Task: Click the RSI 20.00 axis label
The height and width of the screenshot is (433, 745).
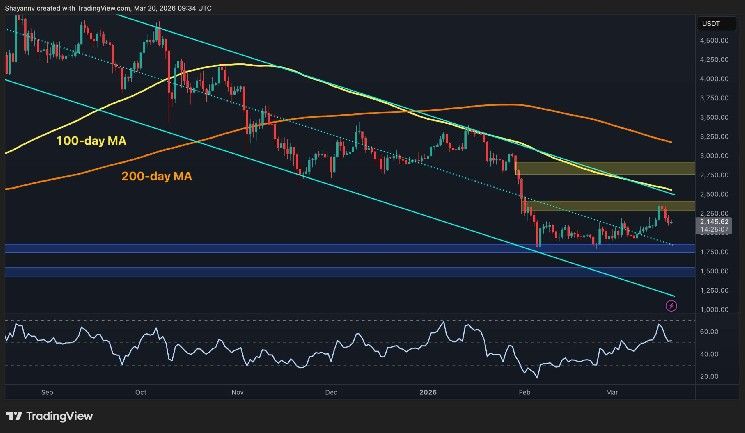Action: 708,376
